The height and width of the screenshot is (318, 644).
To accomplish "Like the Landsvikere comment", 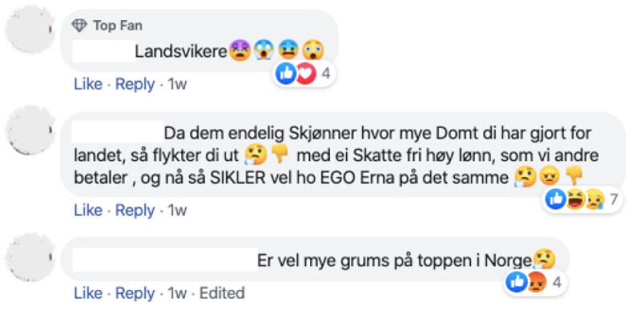I will (88, 85).
